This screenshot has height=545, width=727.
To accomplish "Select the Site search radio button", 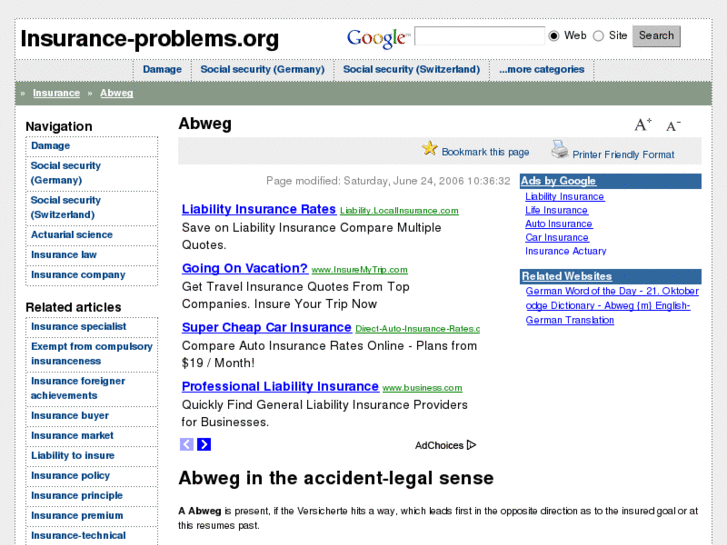I will click(598, 36).
